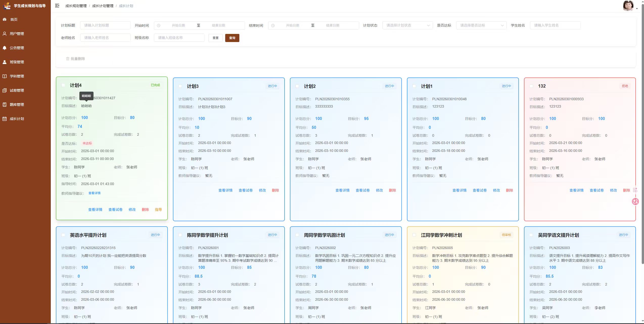
Task: Click the 学科管理 book icon
Action: 5,76
